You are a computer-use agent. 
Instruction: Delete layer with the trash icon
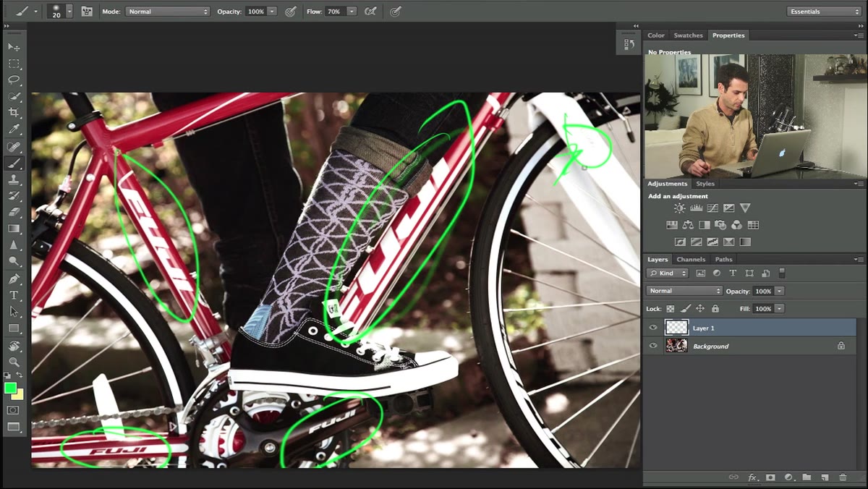point(842,477)
